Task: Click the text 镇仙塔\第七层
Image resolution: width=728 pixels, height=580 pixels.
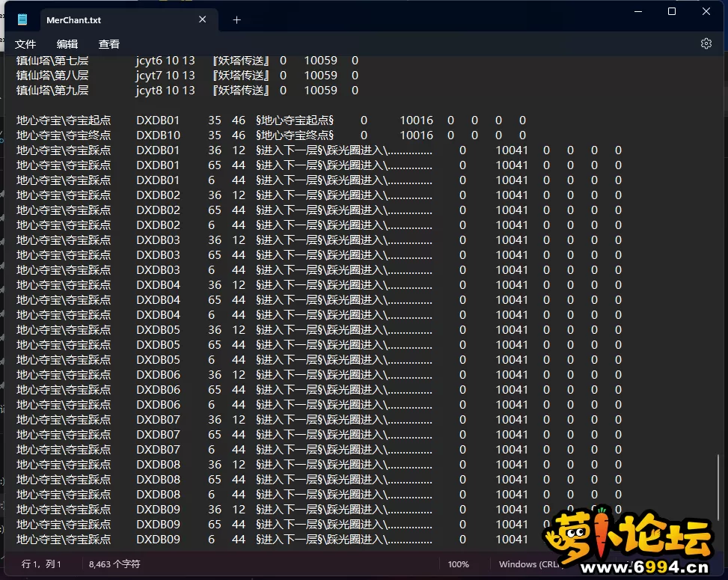Action: [52, 61]
